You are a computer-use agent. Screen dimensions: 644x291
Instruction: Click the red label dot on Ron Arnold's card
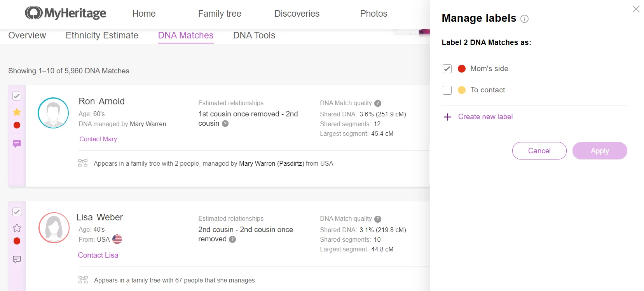(17, 125)
